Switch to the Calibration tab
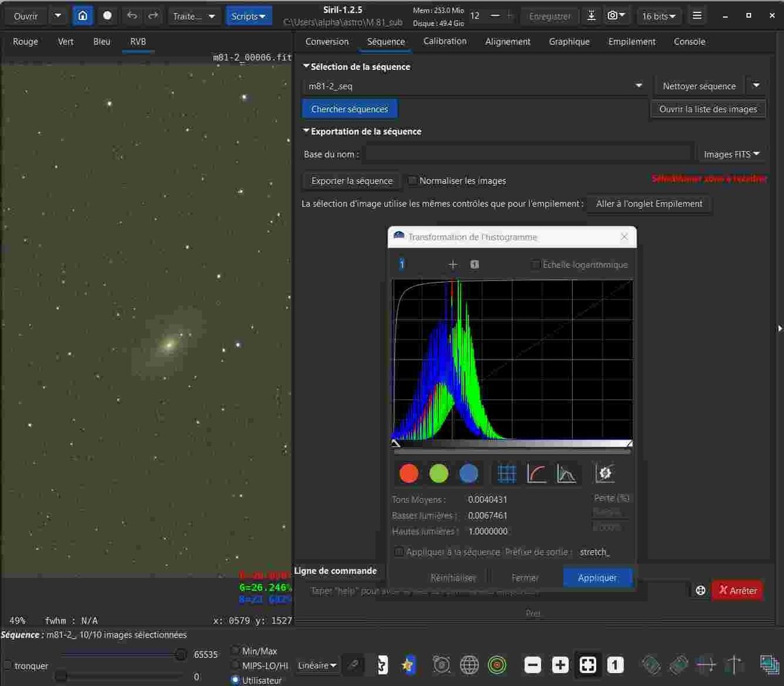The height and width of the screenshot is (686, 784). [x=444, y=41]
